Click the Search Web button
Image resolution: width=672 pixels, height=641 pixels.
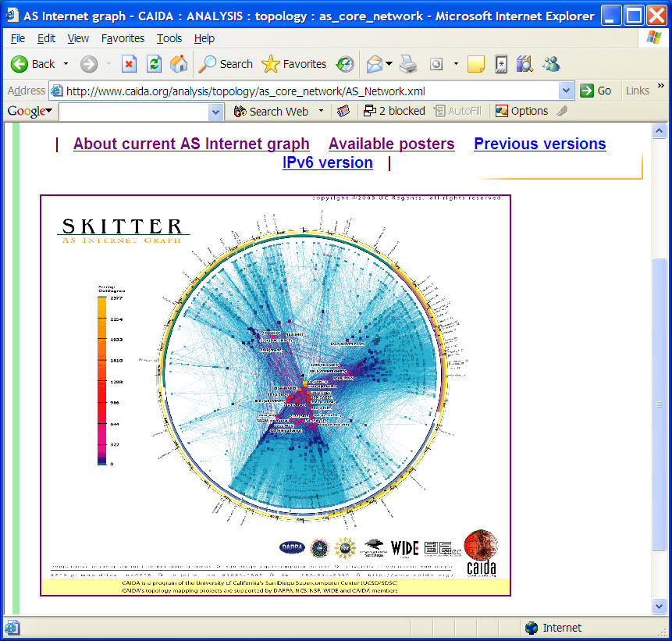click(x=272, y=112)
